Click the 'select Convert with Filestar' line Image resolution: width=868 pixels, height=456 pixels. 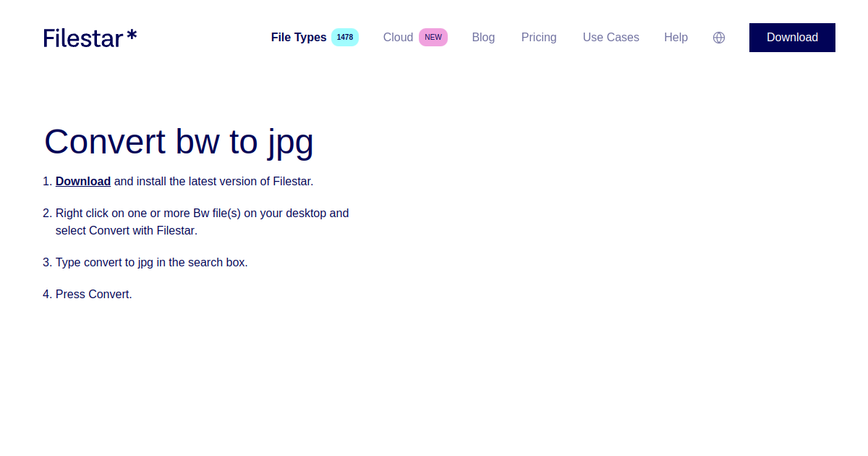pos(127,230)
